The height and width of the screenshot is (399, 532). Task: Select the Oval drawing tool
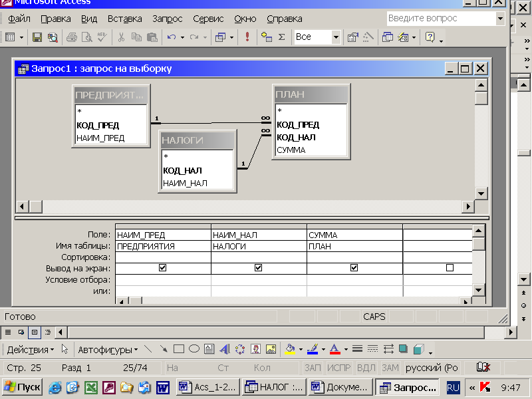pos(194,349)
